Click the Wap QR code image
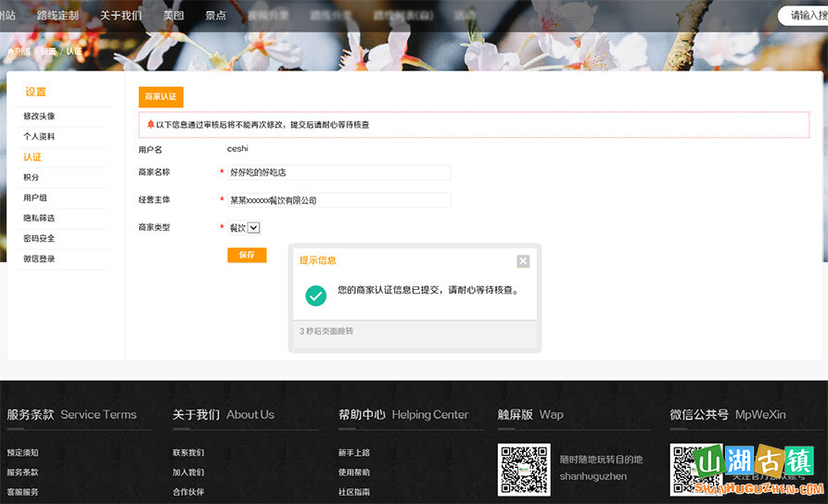This screenshot has width=828, height=504. [x=524, y=469]
